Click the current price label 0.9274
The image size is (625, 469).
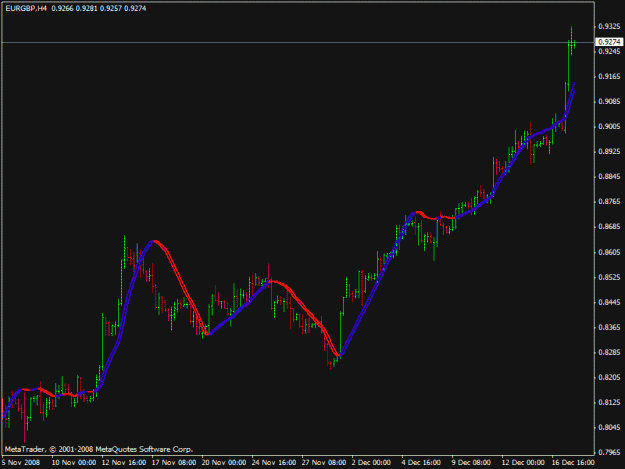pos(609,42)
